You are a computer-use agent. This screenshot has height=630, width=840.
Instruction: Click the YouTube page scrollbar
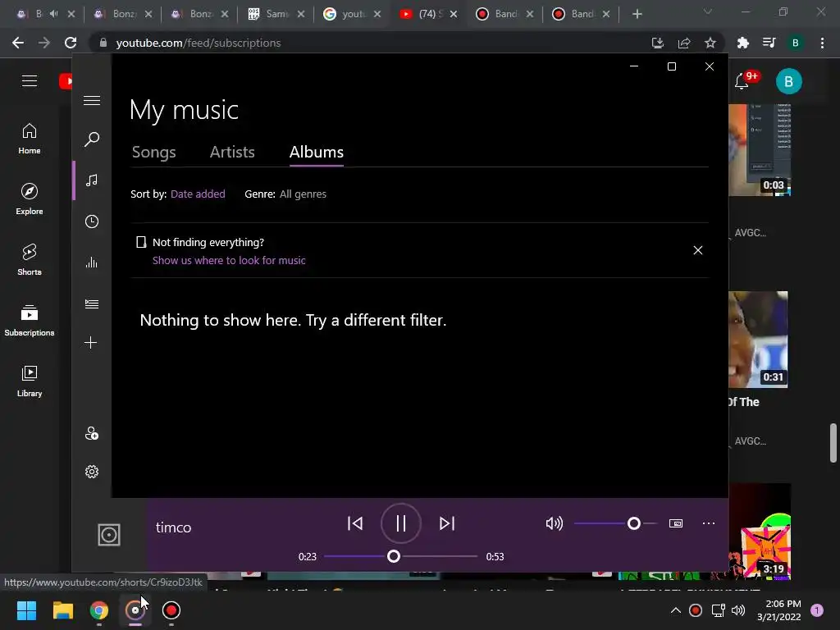click(x=833, y=442)
